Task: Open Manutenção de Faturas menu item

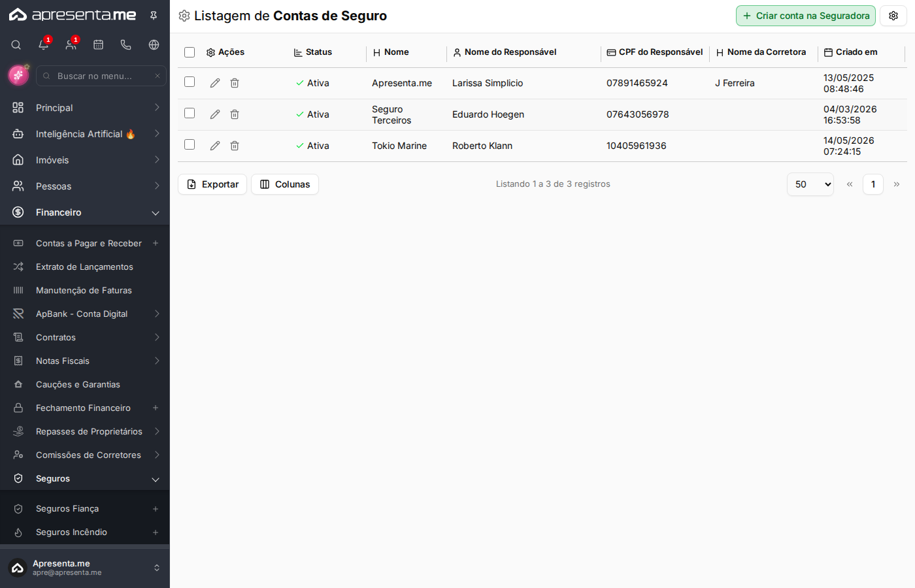Action: pyautogui.click(x=85, y=290)
